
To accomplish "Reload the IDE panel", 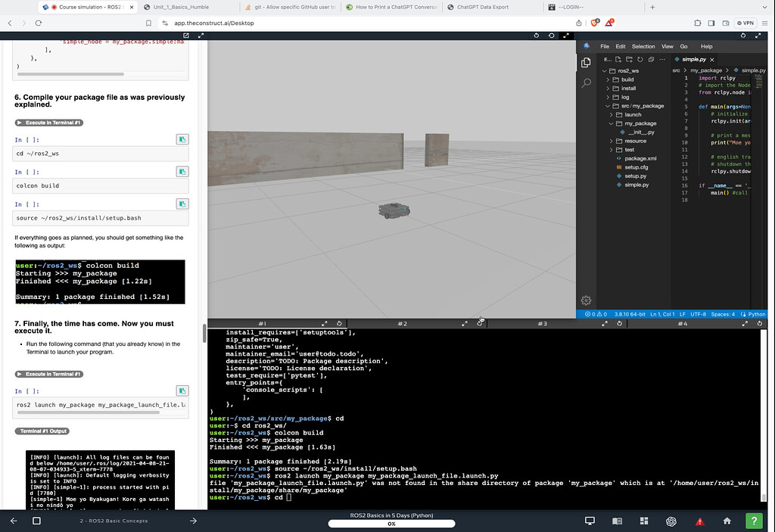I will pyautogui.click(x=743, y=36).
